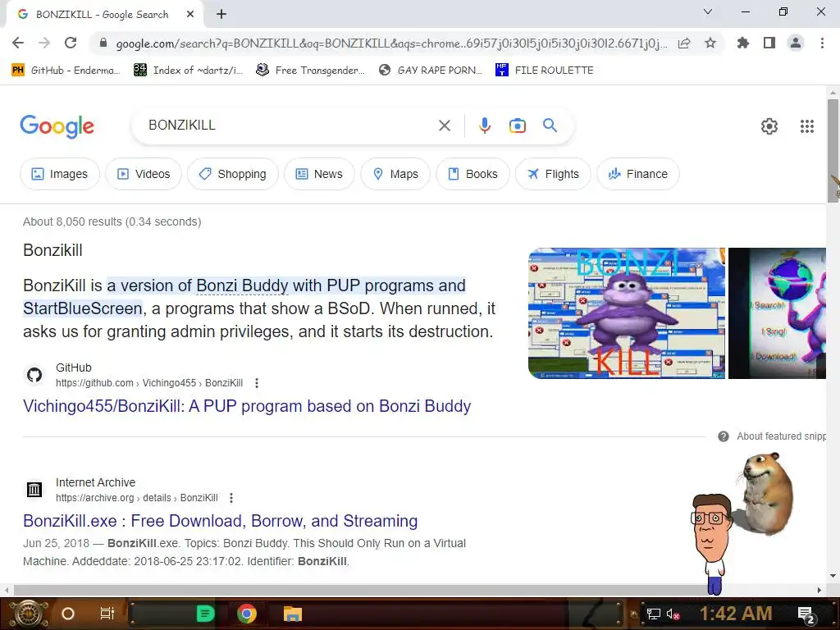Clear the search query with the X
The width and height of the screenshot is (840, 630).
[444, 126]
